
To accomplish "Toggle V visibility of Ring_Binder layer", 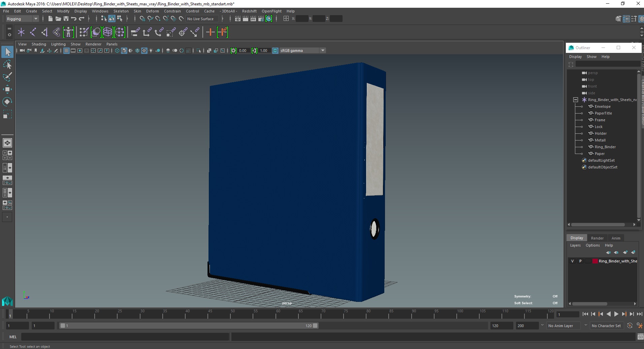I will pyautogui.click(x=572, y=261).
